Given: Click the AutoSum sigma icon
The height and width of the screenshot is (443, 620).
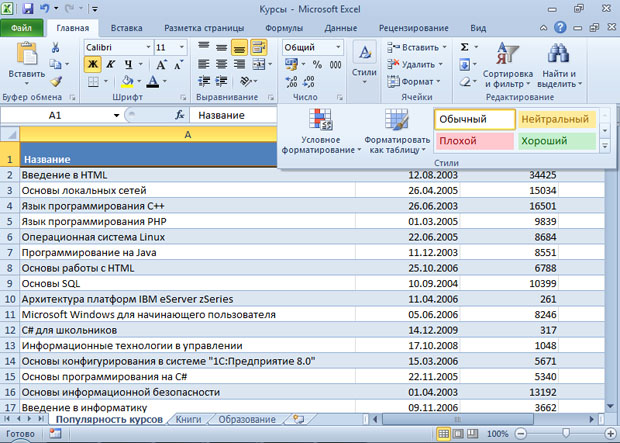Looking at the screenshot, I should [465, 47].
